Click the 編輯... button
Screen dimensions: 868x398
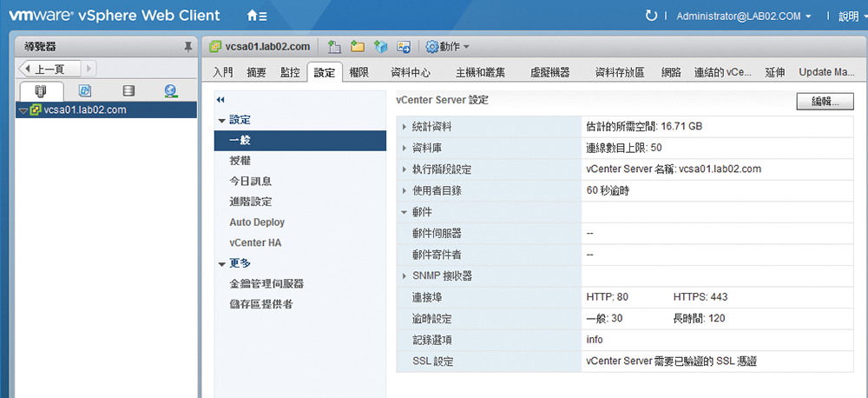pos(825,102)
